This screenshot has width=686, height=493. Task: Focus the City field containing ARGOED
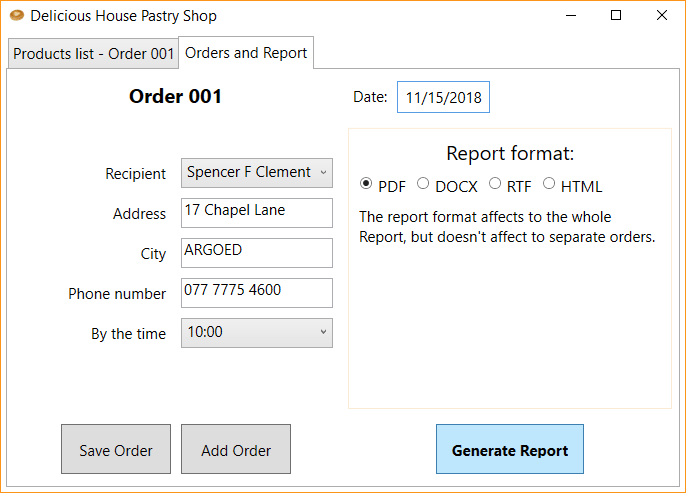(x=257, y=253)
